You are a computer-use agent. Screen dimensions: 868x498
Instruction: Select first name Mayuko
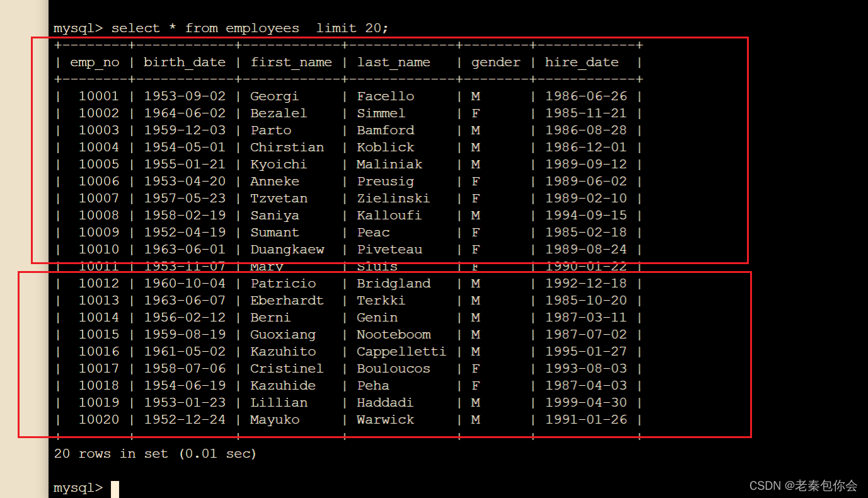tap(275, 420)
